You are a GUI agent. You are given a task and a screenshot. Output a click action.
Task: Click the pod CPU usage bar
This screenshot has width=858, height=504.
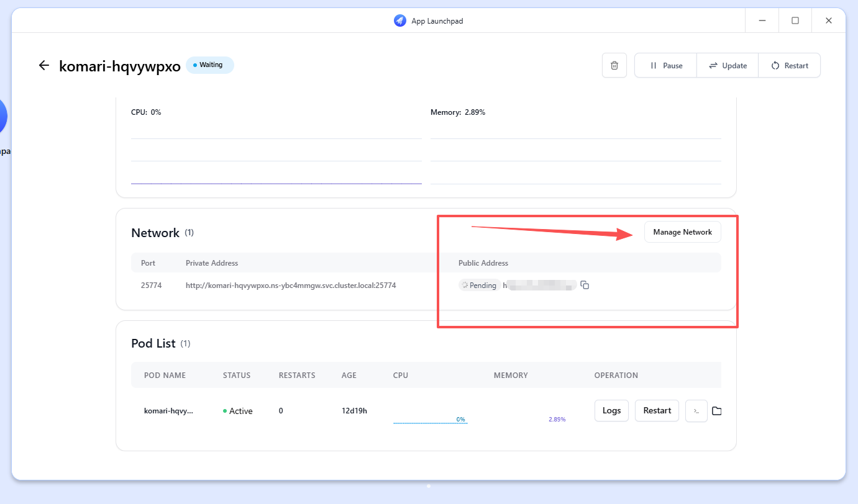click(430, 421)
